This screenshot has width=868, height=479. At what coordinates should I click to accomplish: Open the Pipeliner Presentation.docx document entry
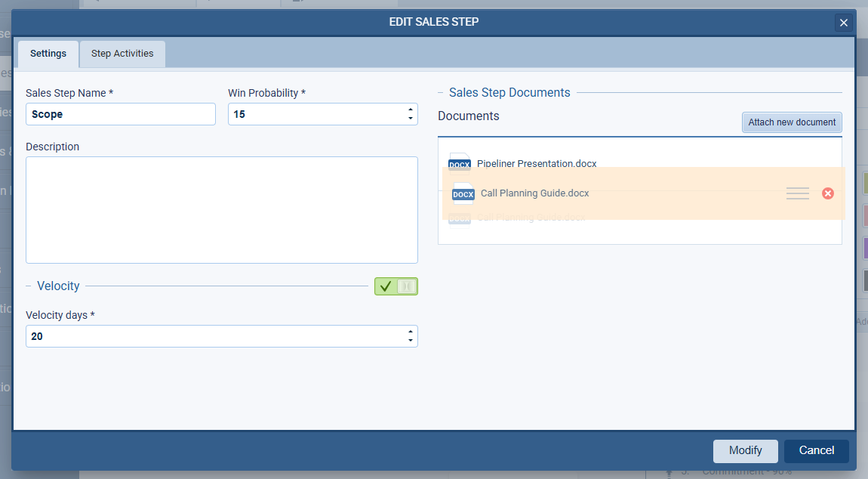536,163
